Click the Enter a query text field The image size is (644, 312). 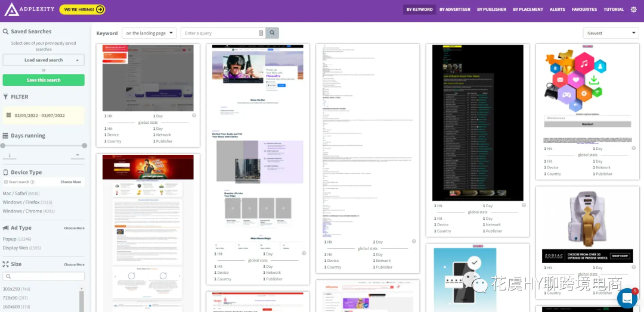click(x=219, y=33)
